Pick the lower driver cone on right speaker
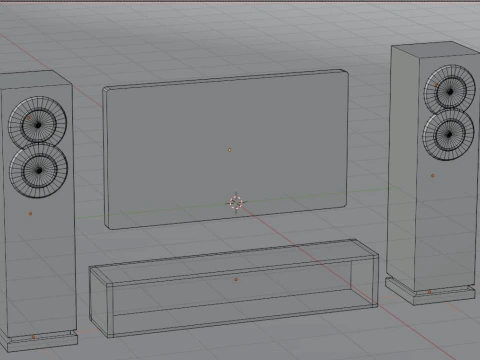 click(448, 134)
